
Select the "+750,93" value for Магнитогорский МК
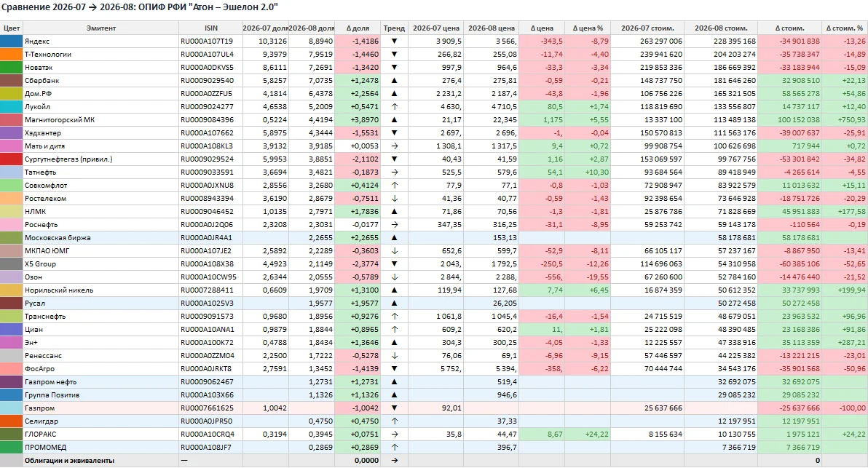click(851, 119)
